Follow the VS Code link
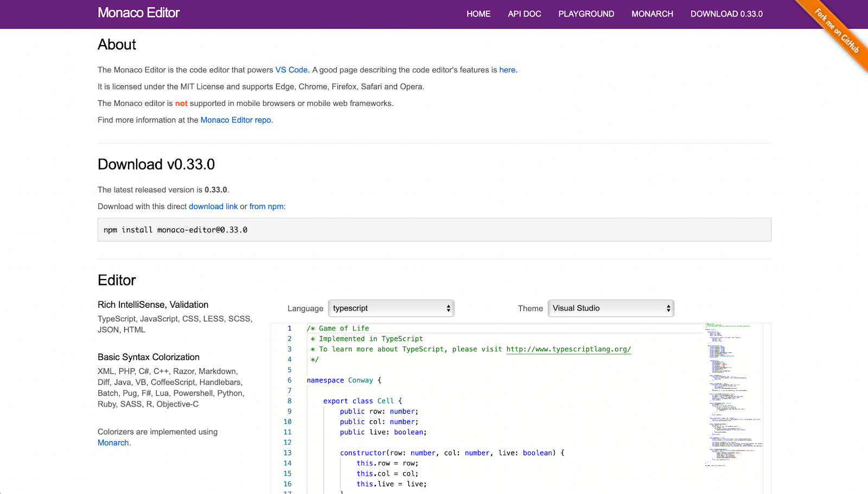This screenshot has height=494, width=868. click(291, 70)
